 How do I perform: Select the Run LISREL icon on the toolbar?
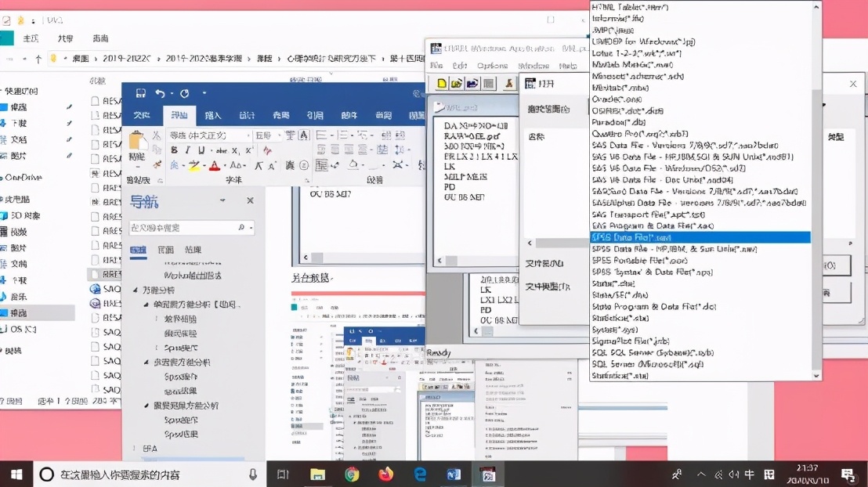point(508,82)
